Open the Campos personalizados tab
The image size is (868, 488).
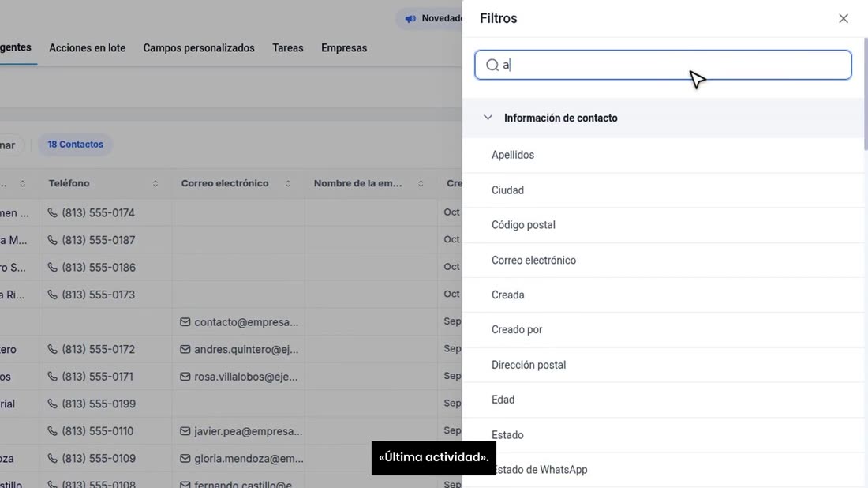click(199, 48)
